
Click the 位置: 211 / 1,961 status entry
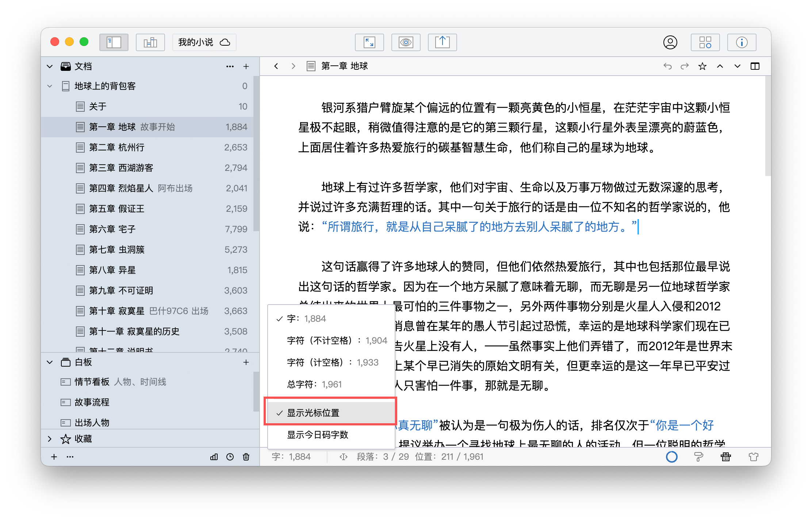(449, 457)
